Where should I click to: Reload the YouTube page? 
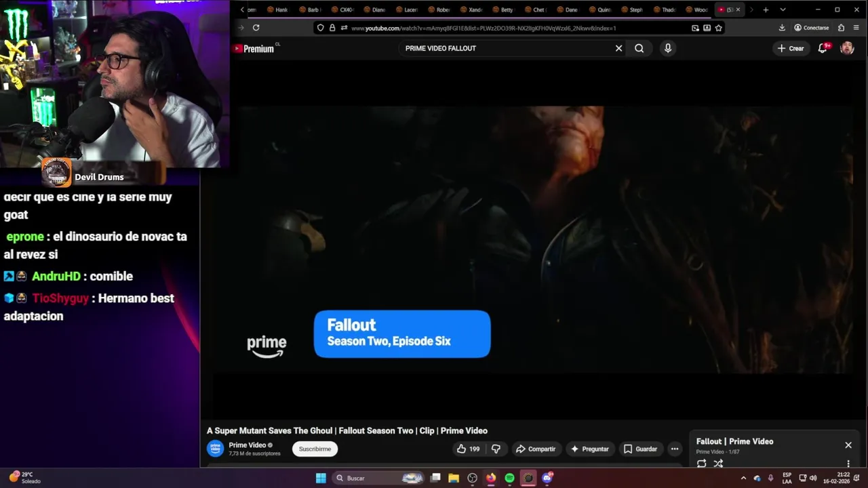[256, 28]
